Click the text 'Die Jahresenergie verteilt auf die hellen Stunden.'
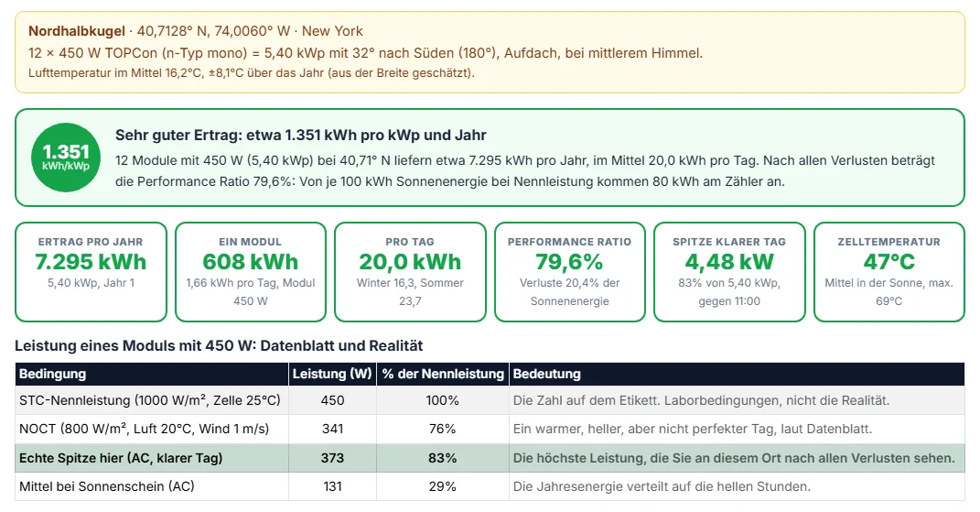 click(x=662, y=486)
